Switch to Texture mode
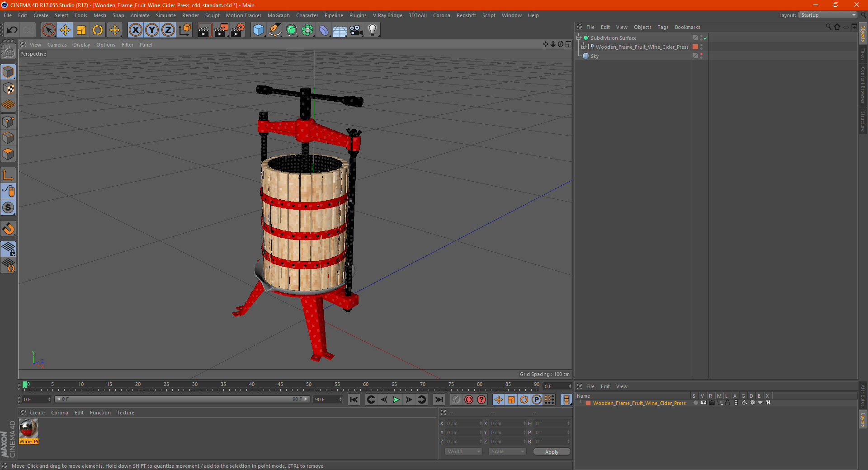Image resolution: width=868 pixels, height=470 pixels. [8, 89]
